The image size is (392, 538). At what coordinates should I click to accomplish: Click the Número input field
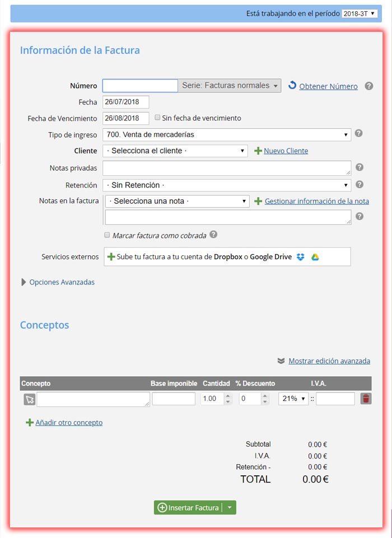(x=140, y=86)
